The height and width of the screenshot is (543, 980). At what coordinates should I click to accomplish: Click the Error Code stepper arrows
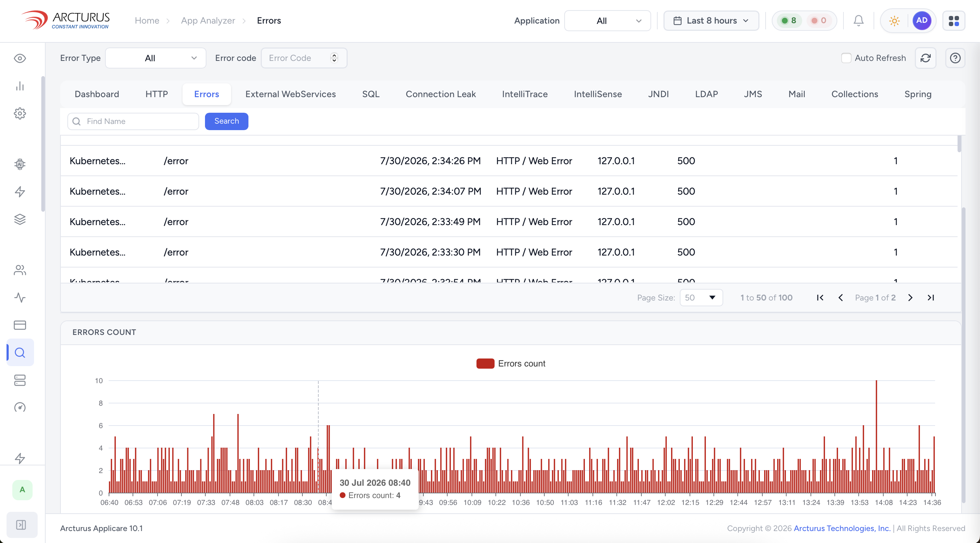tap(334, 58)
